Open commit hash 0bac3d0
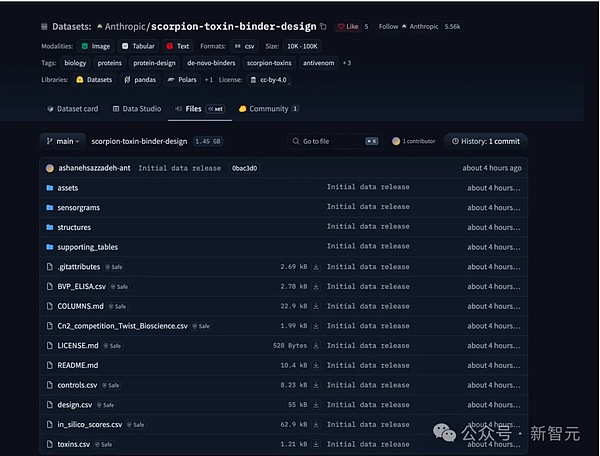Screen dimensions: 600x456 coord(245,168)
